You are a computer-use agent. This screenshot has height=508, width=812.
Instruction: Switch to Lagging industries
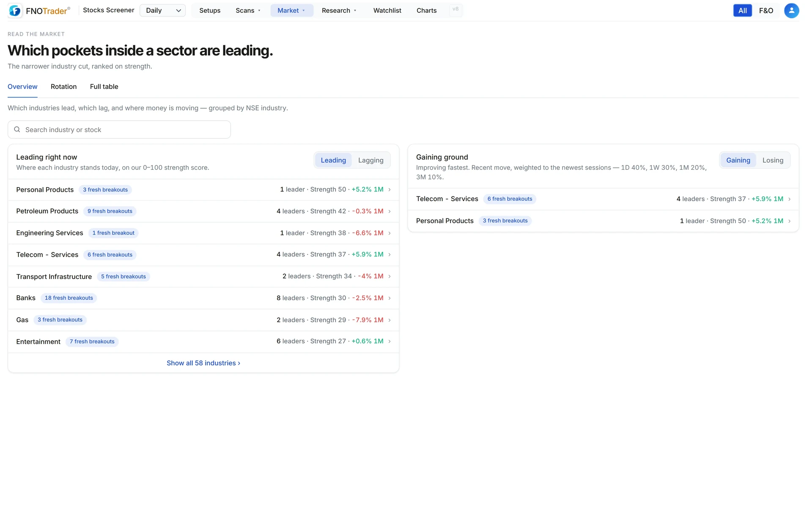(370, 160)
